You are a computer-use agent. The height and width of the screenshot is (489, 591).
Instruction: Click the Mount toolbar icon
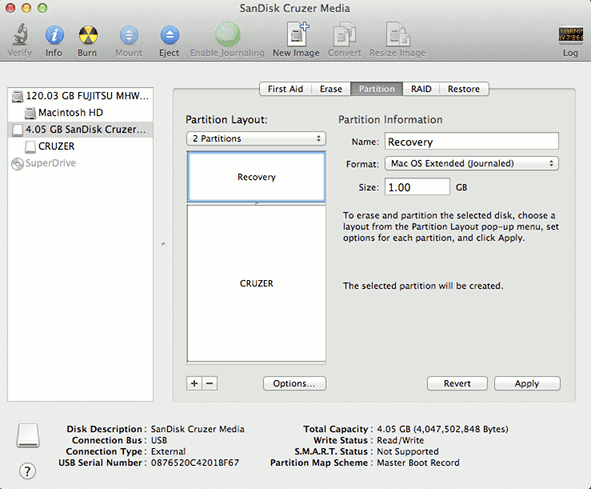pos(129,35)
